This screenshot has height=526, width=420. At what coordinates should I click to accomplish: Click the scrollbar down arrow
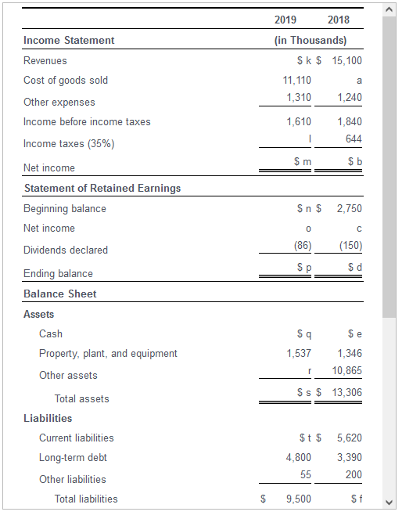click(389, 503)
